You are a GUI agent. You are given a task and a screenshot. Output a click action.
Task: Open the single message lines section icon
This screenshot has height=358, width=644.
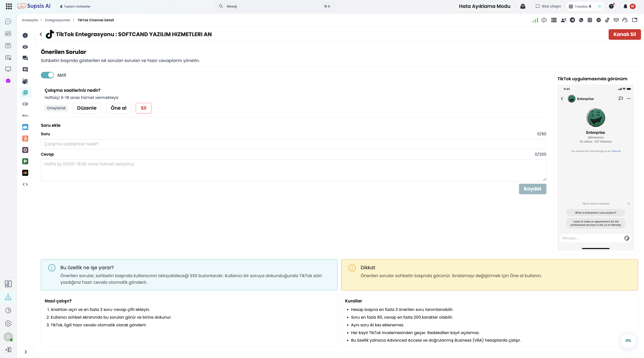pos(25,70)
